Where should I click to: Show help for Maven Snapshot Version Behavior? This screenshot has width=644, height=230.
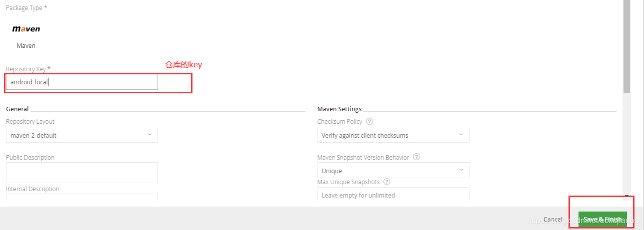pos(416,157)
